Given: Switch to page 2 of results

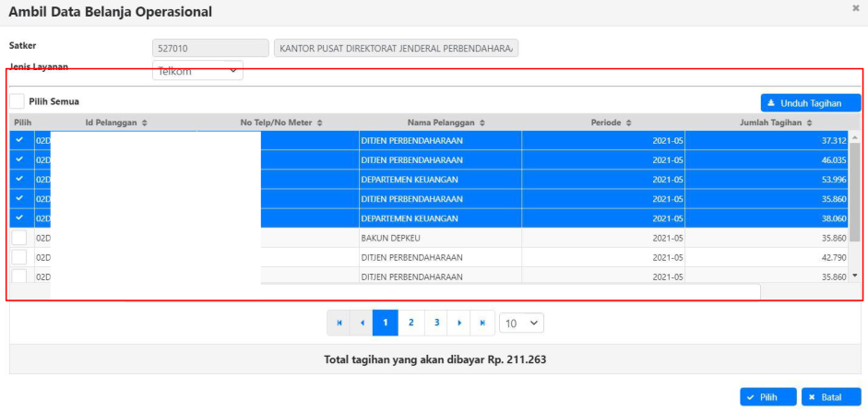Looking at the screenshot, I should point(410,324).
